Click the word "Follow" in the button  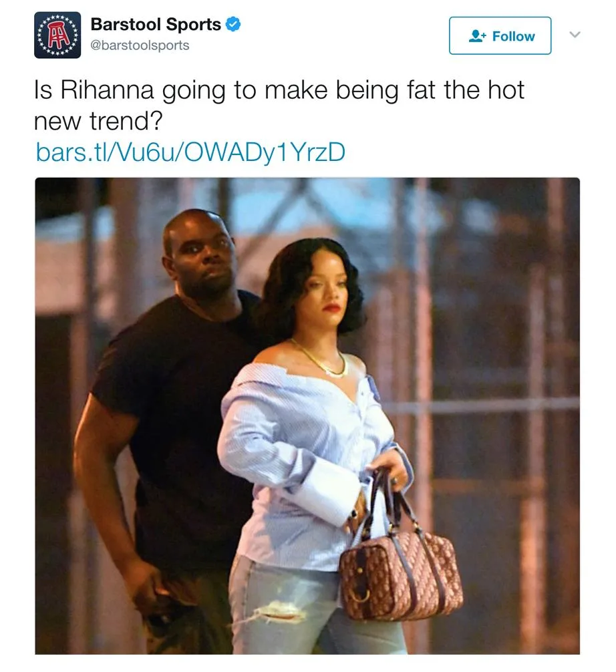pyautogui.click(x=514, y=36)
